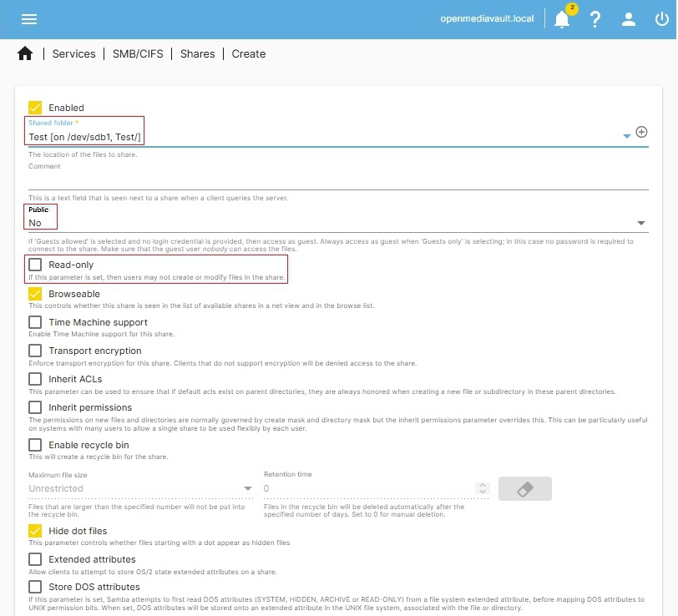Go back to Shares breadcrumb link

click(x=197, y=53)
